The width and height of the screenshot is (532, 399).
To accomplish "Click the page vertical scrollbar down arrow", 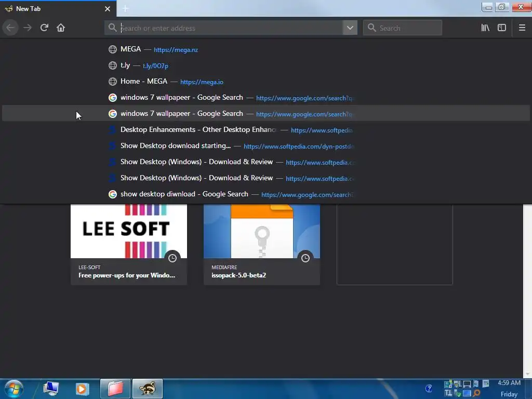I will pyautogui.click(x=527, y=374).
